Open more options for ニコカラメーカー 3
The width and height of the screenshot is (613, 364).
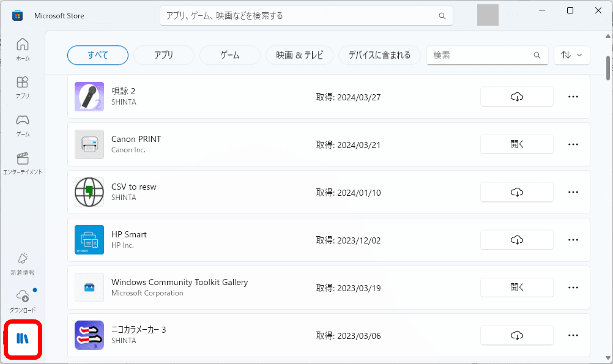coord(573,335)
